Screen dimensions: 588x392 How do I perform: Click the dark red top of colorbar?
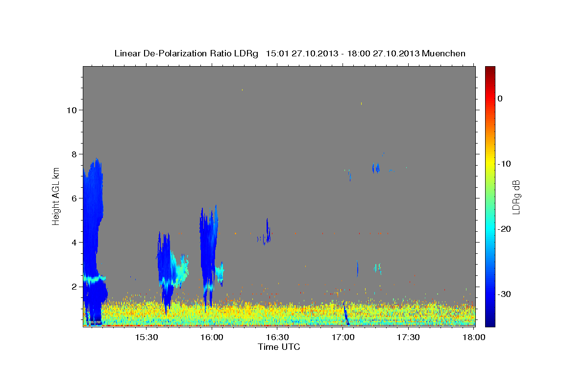[490, 70]
